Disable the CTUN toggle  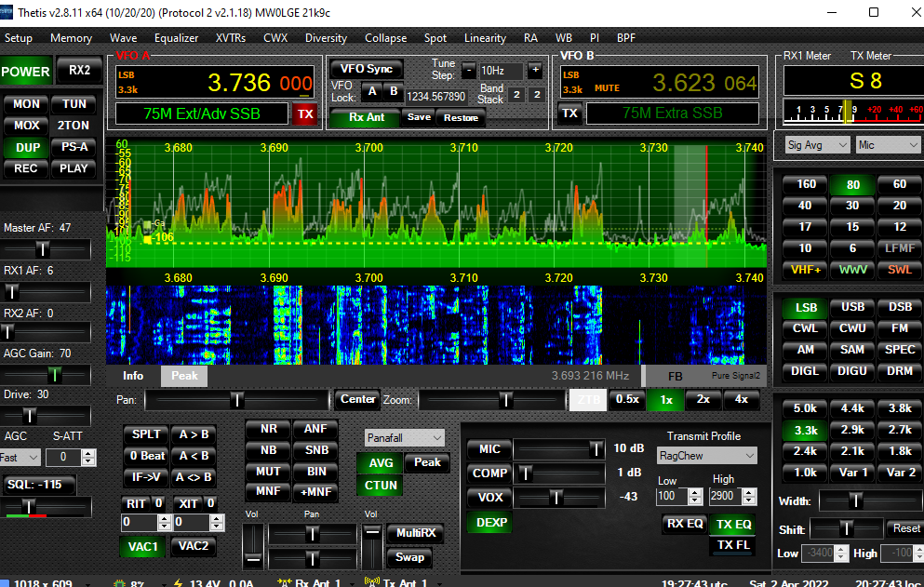(381, 485)
